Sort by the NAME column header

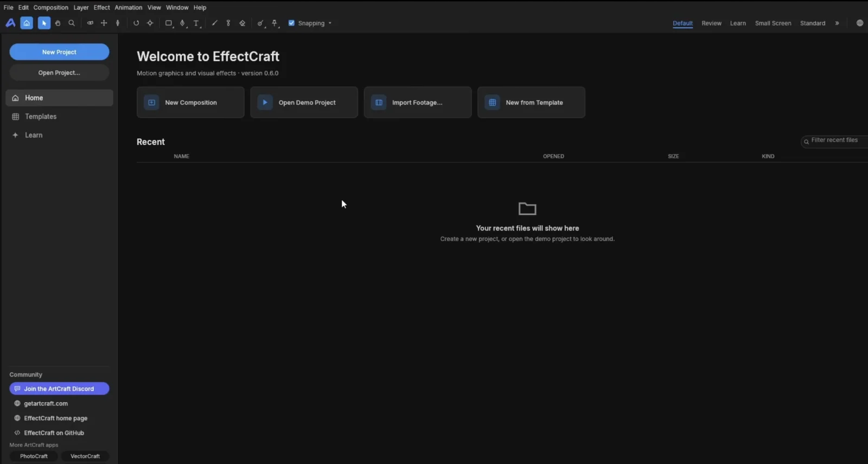click(181, 156)
